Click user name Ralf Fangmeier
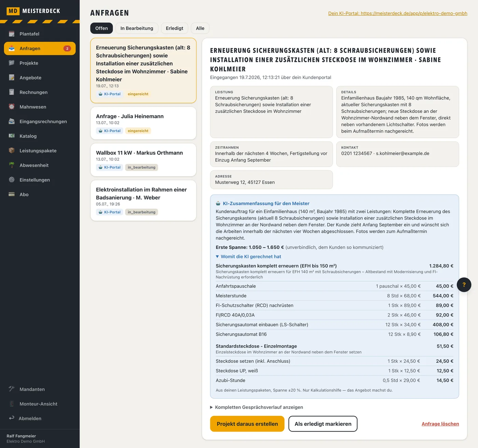The height and width of the screenshot is (448, 478). pyautogui.click(x=21, y=436)
